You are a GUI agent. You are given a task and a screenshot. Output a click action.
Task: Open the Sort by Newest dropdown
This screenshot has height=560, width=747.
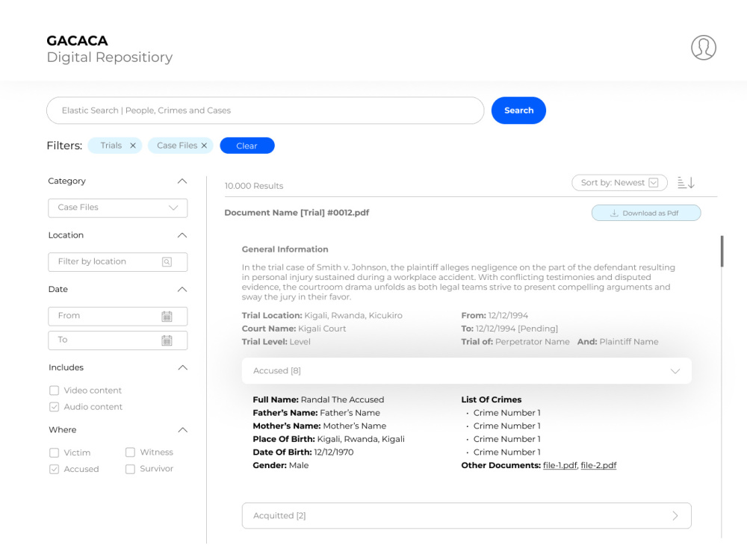coord(619,183)
